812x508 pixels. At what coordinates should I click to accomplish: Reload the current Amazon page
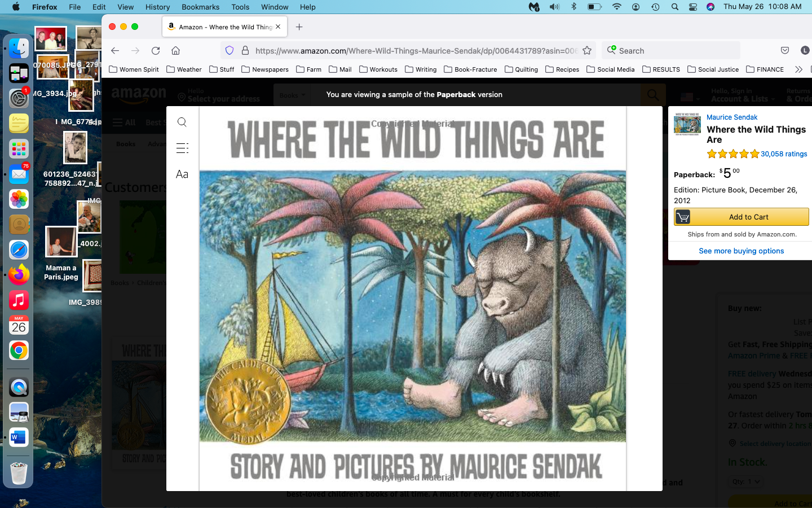tap(156, 50)
